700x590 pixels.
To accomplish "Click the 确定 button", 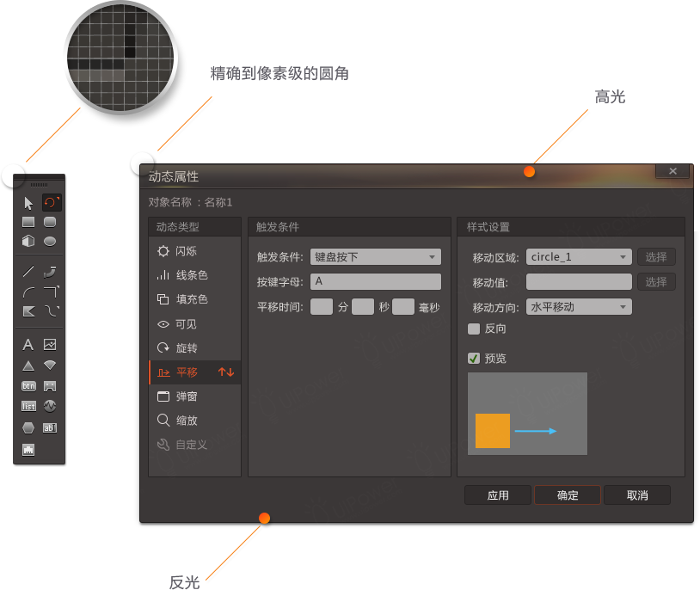I will tap(568, 495).
